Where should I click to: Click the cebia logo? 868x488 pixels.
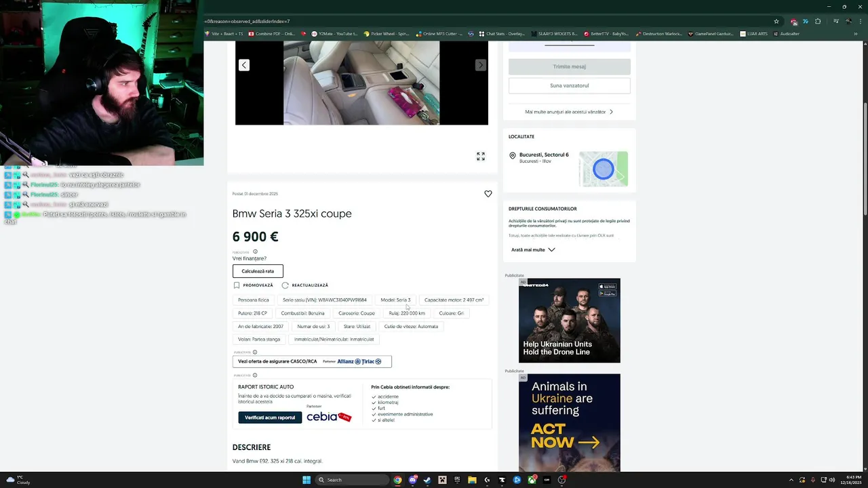329,417
